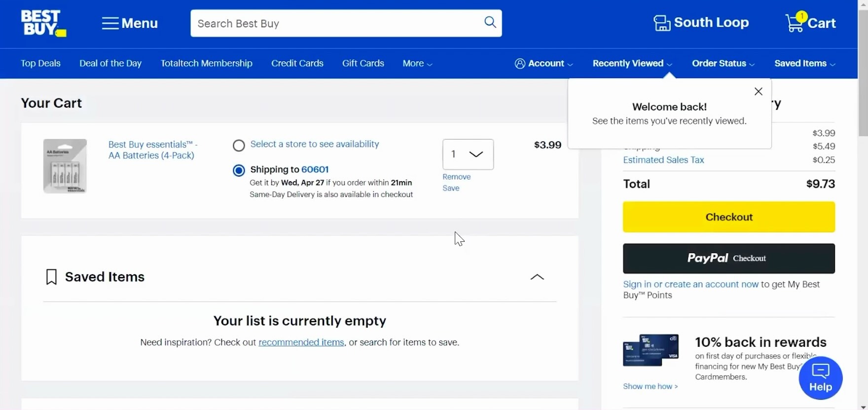Expand the More menu

coord(417,64)
